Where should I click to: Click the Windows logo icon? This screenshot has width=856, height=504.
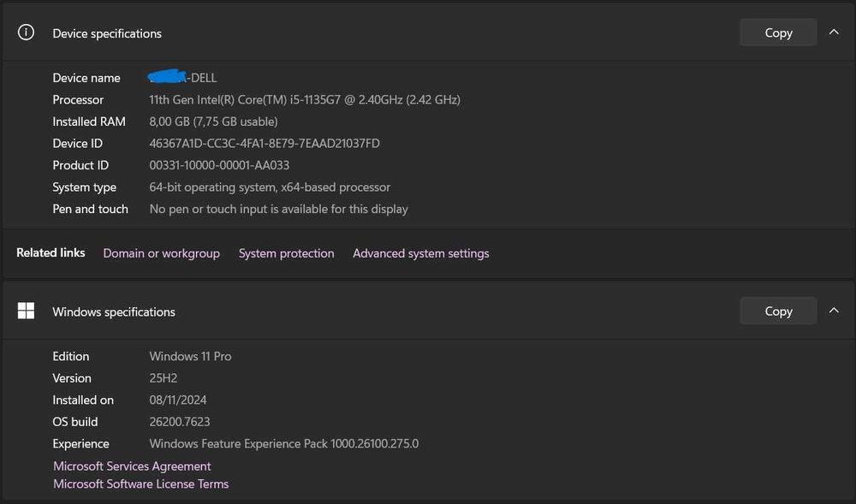click(27, 311)
